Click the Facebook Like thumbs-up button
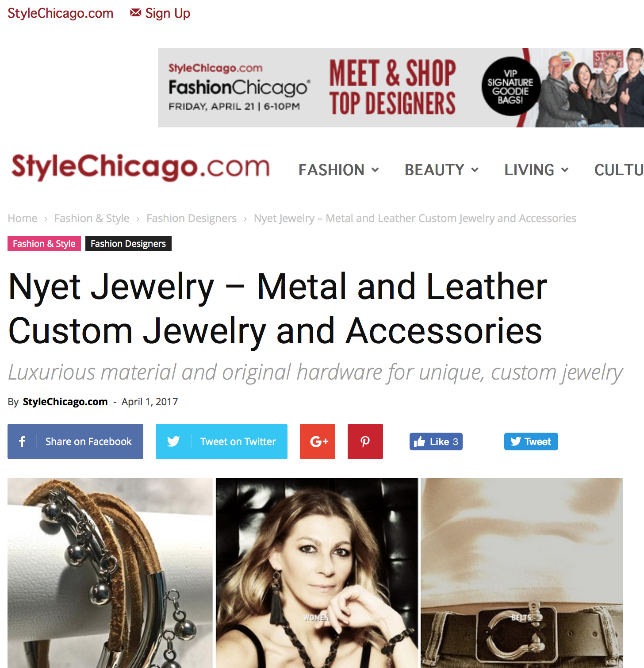The width and height of the screenshot is (644, 668). (436, 441)
